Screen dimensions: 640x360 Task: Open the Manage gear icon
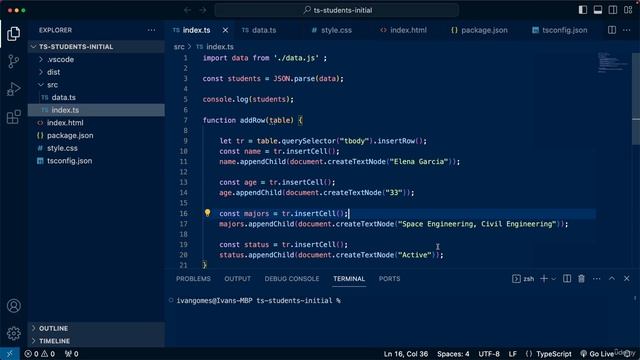pyautogui.click(x=13, y=333)
